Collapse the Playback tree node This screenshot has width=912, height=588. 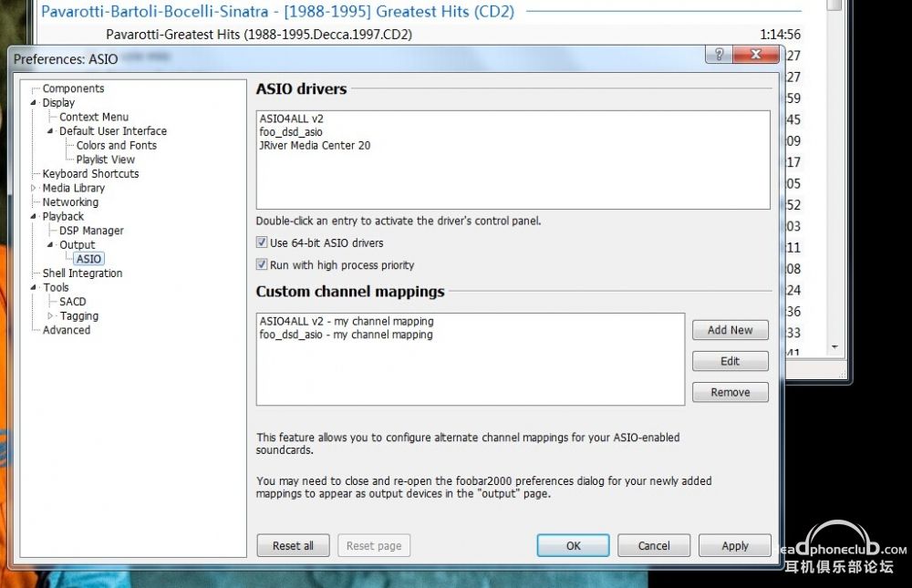tap(33, 217)
